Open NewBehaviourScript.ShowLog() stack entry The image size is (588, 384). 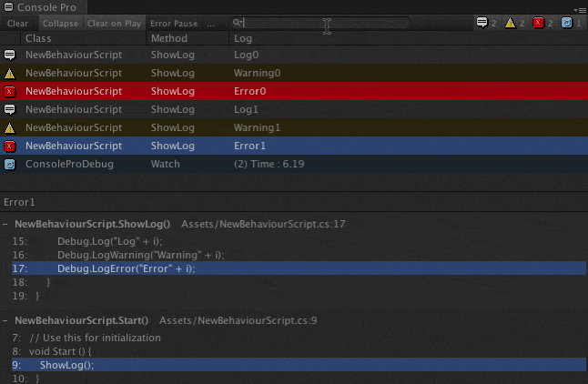click(x=92, y=224)
